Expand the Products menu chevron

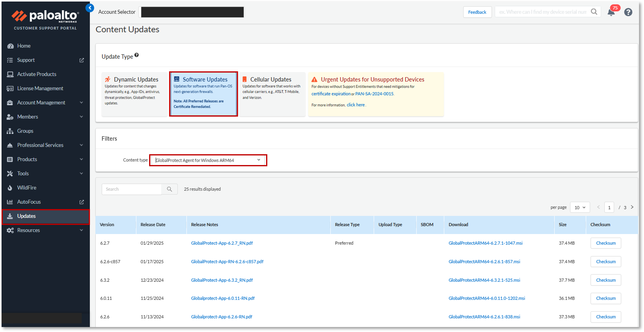click(81, 159)
